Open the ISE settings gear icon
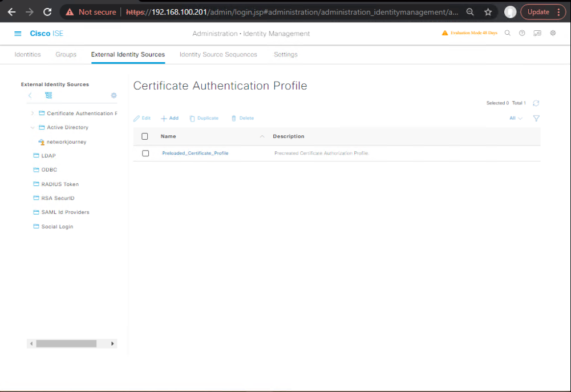The height and width of the screenshot is (392, 571). 553,33
